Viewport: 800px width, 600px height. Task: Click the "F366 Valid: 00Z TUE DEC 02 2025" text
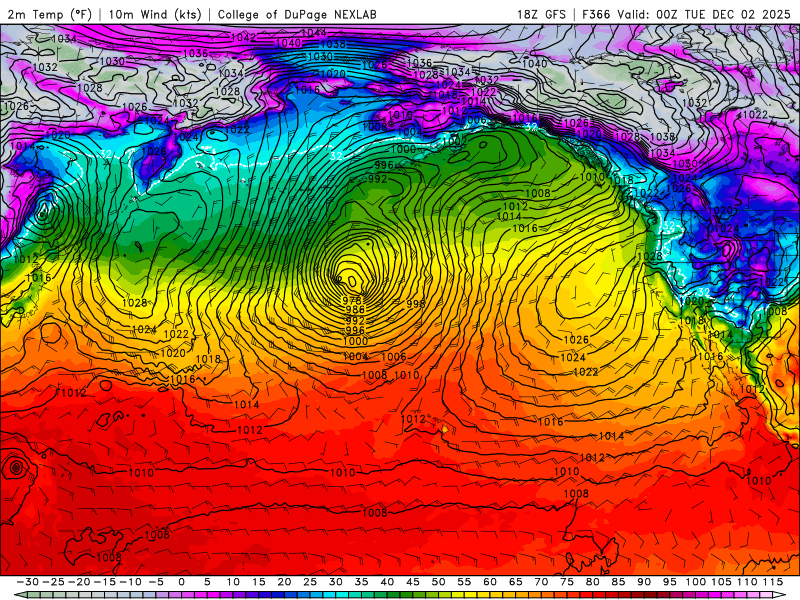point(686,14)
